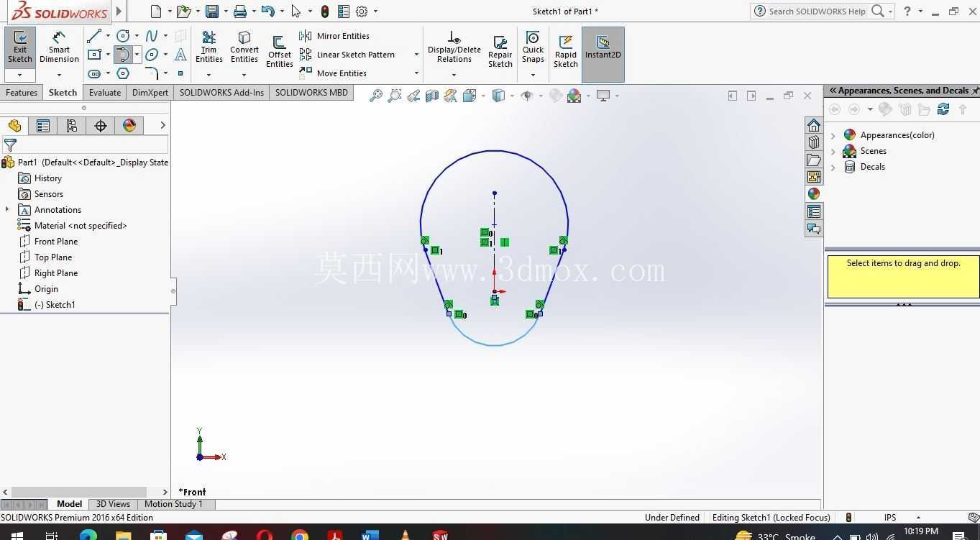The height and width of the screenshot is (540, 980).
Task: Click Trim Entities tool
Action: 209,47
